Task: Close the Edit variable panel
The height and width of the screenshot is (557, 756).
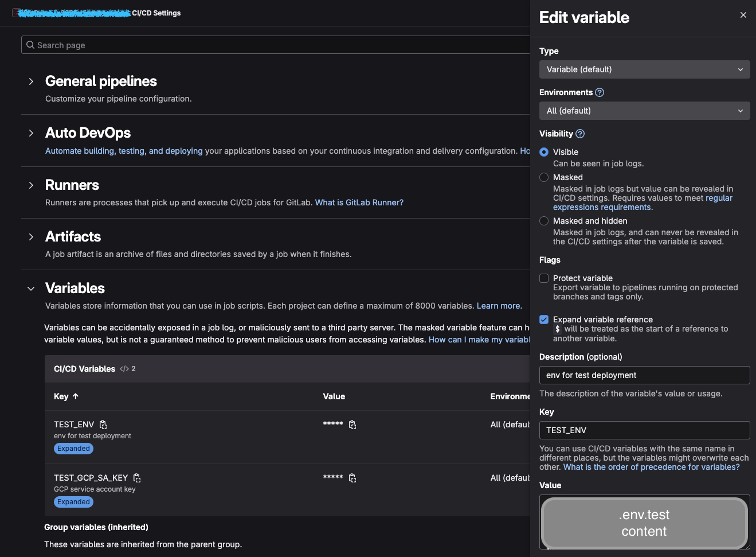Action: (x=743, y=15)
